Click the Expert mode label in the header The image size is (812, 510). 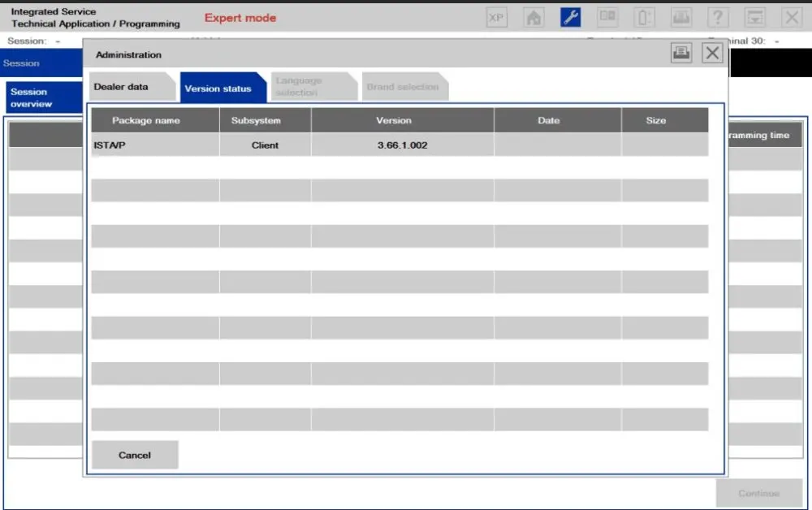[240, 17]
